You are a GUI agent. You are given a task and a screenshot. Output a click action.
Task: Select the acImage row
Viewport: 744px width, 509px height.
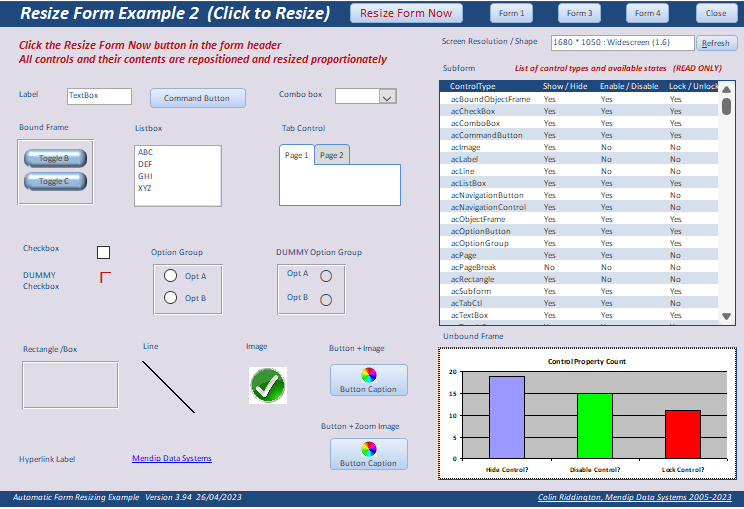click(579, 147)
